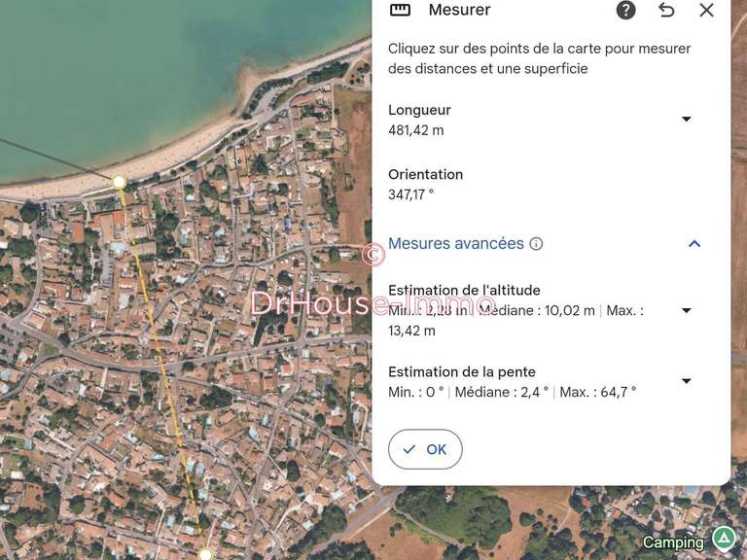This screenshot has width=747, height=560.
Task: Click the Orientation label
Action: (425, 174)
